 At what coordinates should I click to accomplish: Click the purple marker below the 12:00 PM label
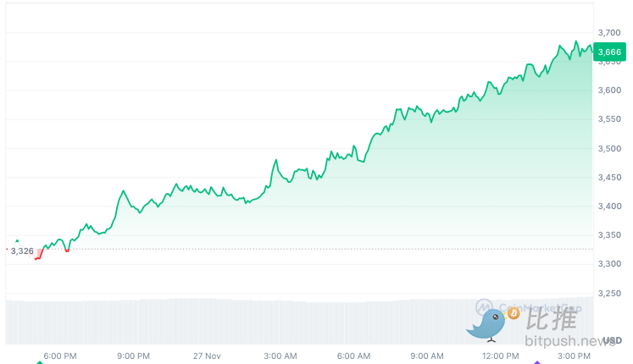click(536, 361)
